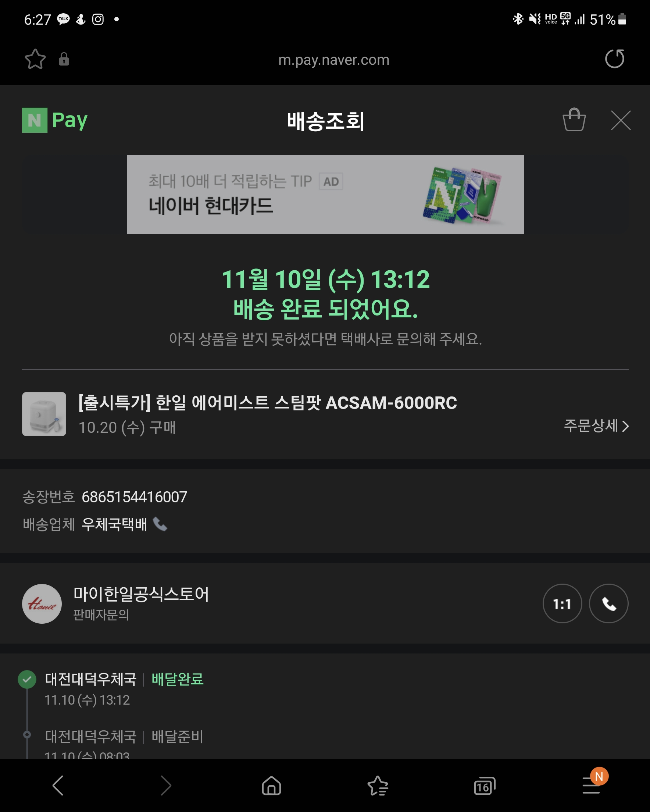650x812 pixels.
Task: Call 우체국택배 via the phone icon
Action: pos(160,524)
